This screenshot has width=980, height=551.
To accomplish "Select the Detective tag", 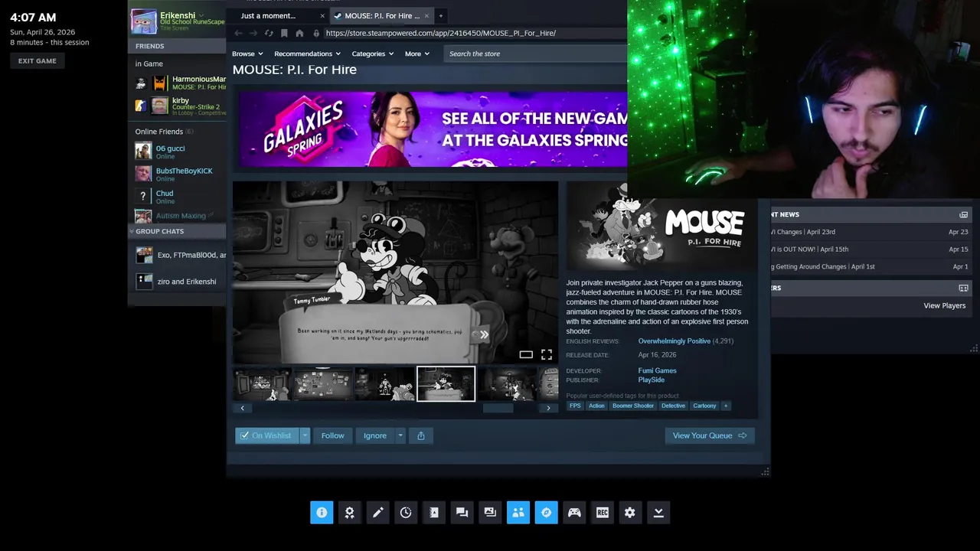I will point(674,406).
